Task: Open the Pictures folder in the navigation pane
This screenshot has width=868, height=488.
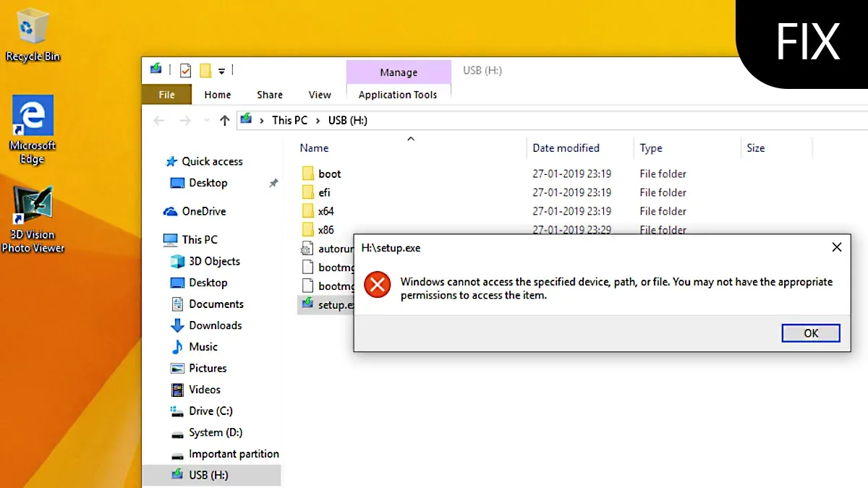Action: tap(199, 368)
